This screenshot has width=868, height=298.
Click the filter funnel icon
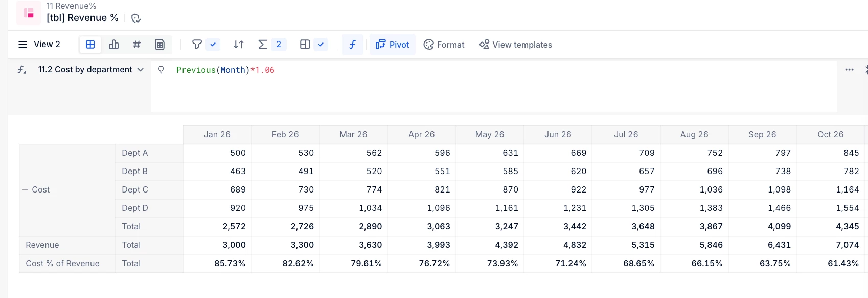(x=197, y=45)
